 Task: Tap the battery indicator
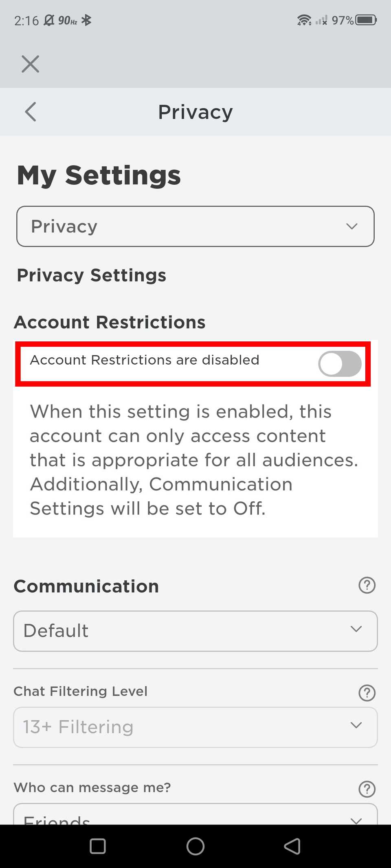pyautogui.click(x=365, y=20)
